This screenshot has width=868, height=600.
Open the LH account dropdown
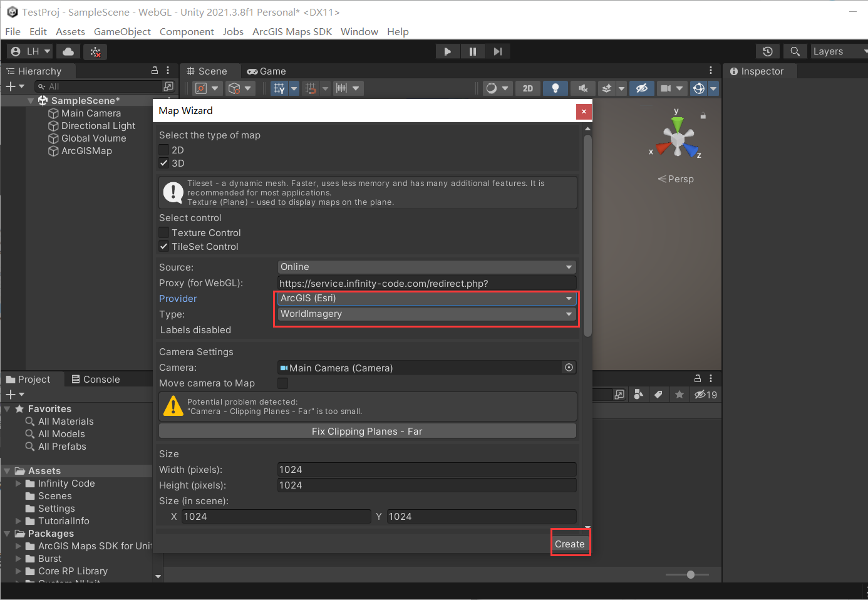(30, 51)
